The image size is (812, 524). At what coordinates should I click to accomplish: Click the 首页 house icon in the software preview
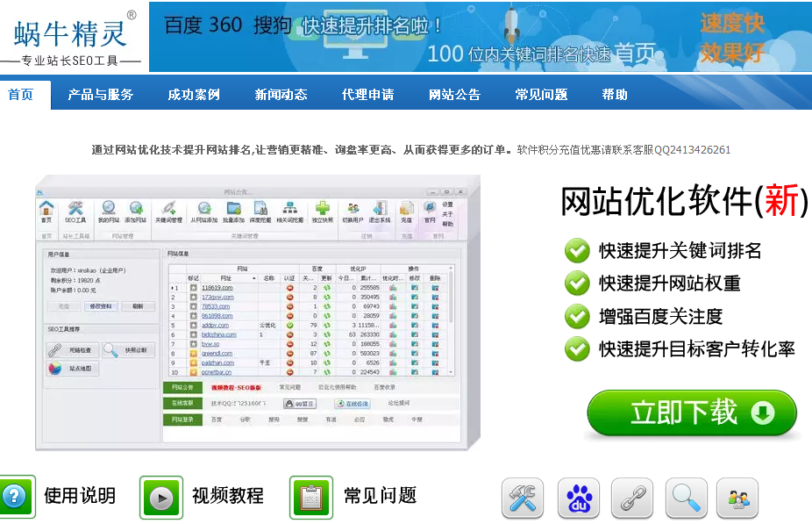(x=46, y=212)
